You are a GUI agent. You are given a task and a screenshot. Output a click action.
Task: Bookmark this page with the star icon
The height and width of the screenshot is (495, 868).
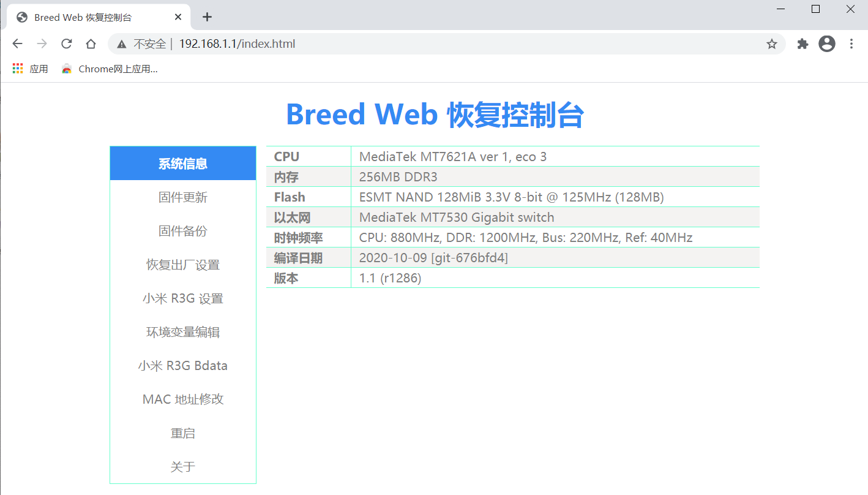[x=772, y=44]
